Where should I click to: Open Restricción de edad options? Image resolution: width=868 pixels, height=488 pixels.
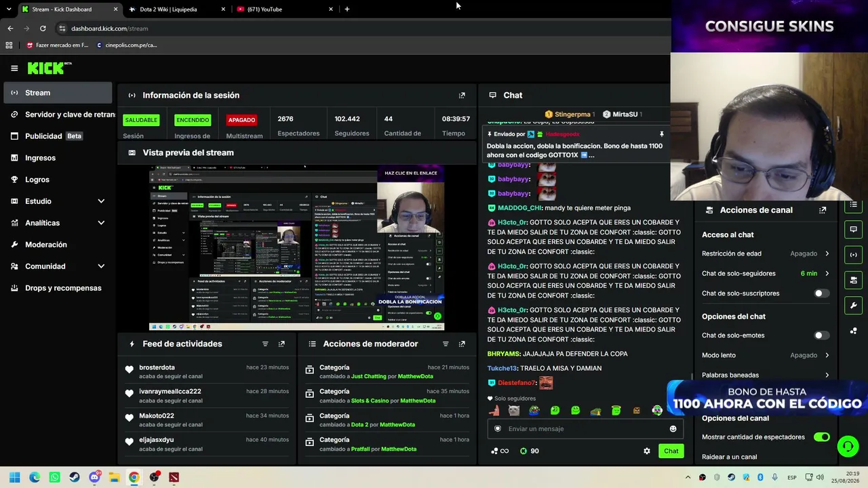pos(766,253)
